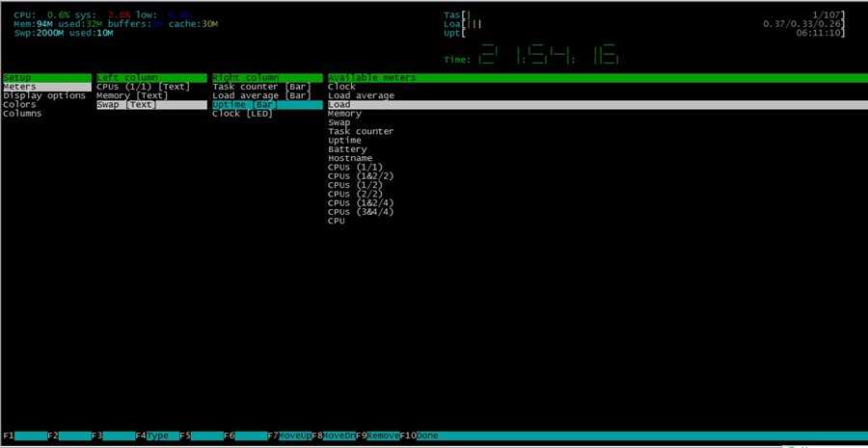Click F8 MoveDn in function bar

point(335,435)
